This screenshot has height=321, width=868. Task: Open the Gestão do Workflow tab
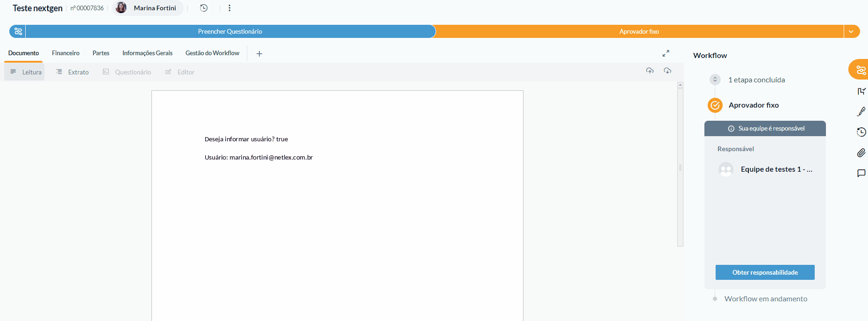pos(212,53)
